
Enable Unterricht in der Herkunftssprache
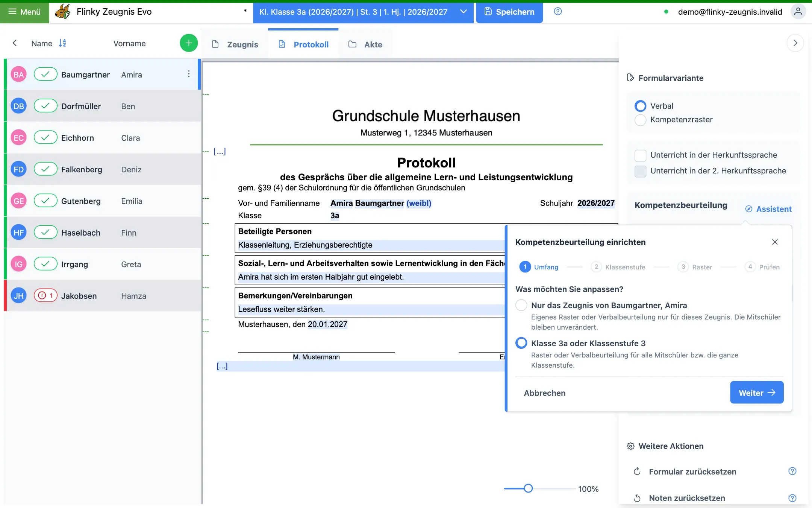coord(640,155)
